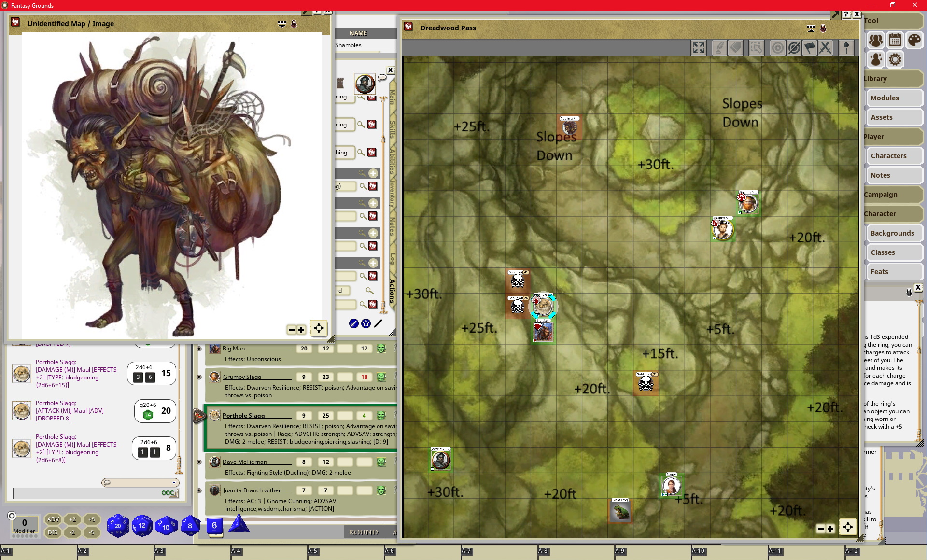927x560 pixels.
Task: Toggle Big Man's green mask visibility icon
Action: pyautogui.click(x=381, y=349)
